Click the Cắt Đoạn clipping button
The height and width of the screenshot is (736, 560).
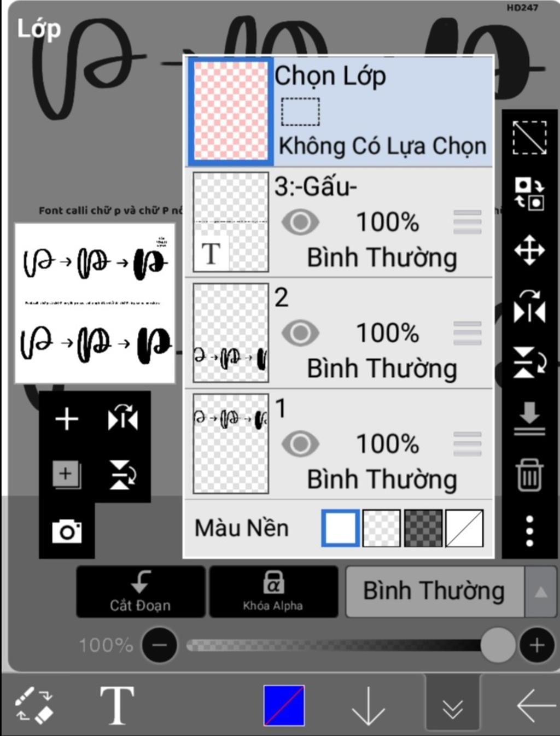[x=141, y=592]
